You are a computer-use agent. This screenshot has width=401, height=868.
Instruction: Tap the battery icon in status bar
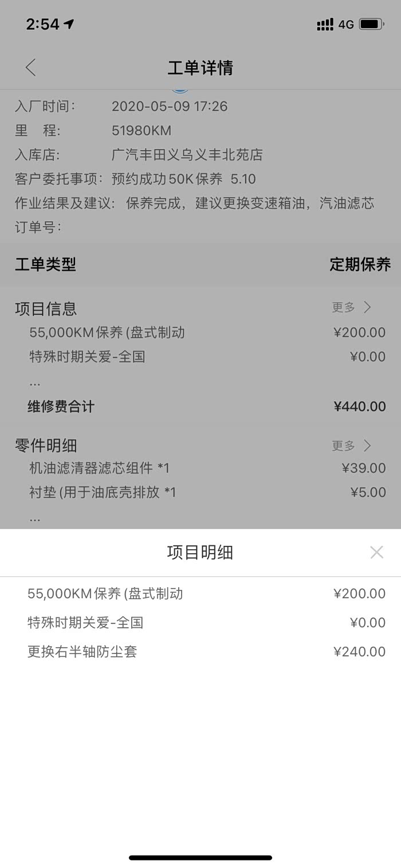(371, 24)
